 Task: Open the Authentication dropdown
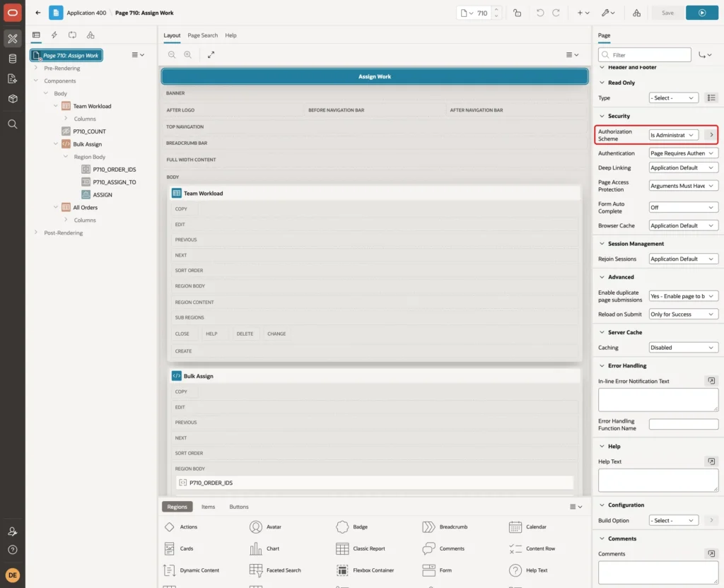tap(684, 153)
